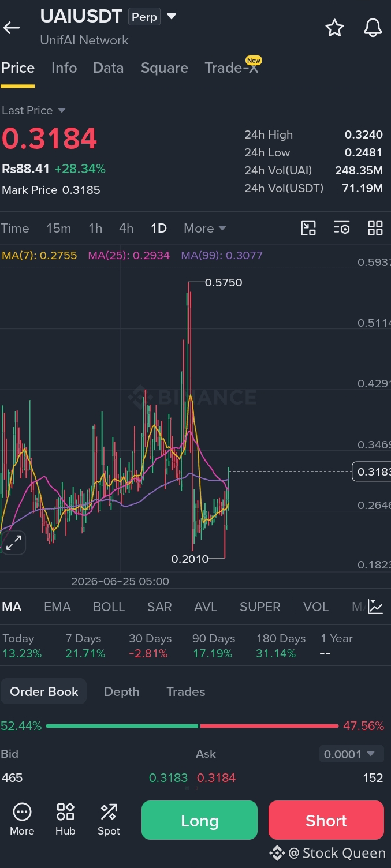
Task: Open chart indicator settings icon
Action: coord(342,228)
